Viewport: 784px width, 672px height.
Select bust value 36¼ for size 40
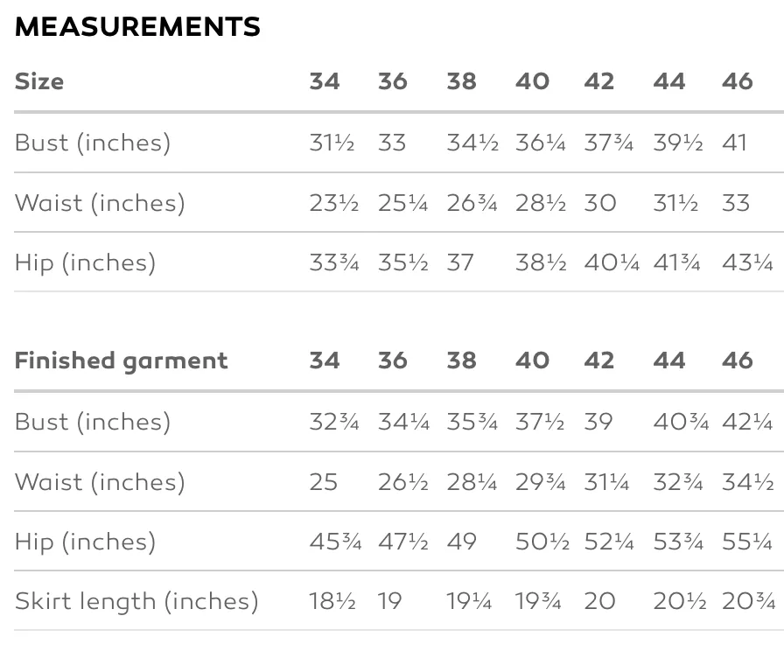click(x=541, y=143)
